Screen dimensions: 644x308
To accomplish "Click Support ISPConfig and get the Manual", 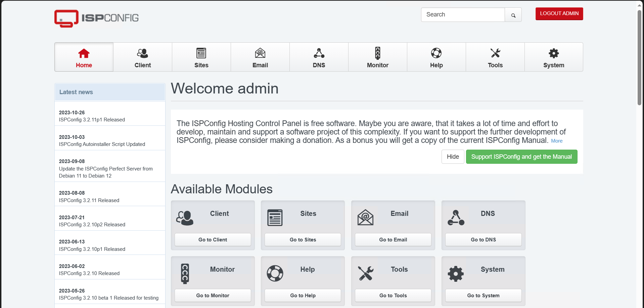I will point(521,157).
